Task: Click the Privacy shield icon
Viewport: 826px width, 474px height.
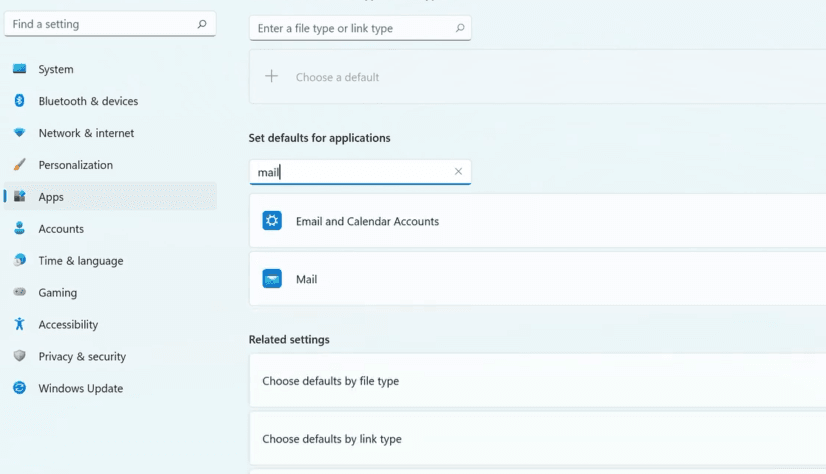Action: (x=19, y=356)
